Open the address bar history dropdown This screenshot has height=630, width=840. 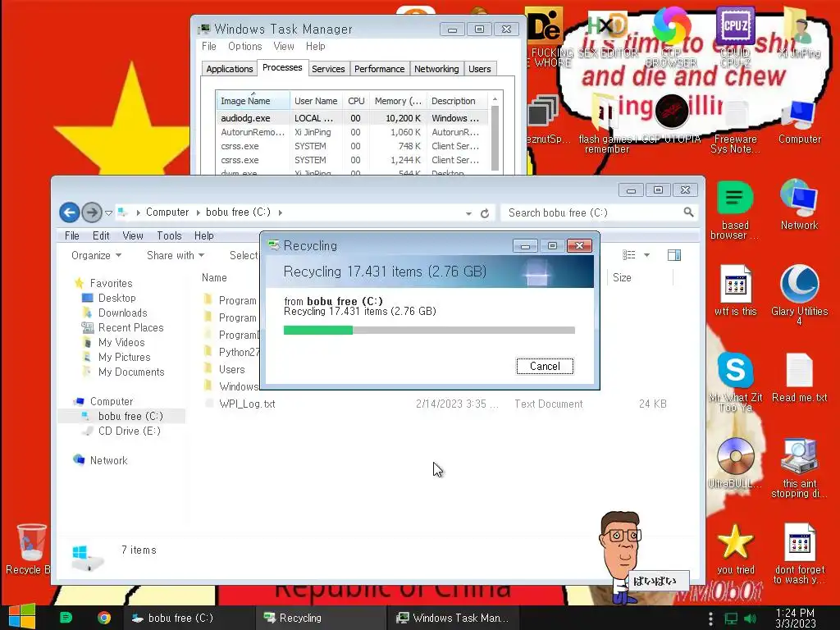point(468,213)
